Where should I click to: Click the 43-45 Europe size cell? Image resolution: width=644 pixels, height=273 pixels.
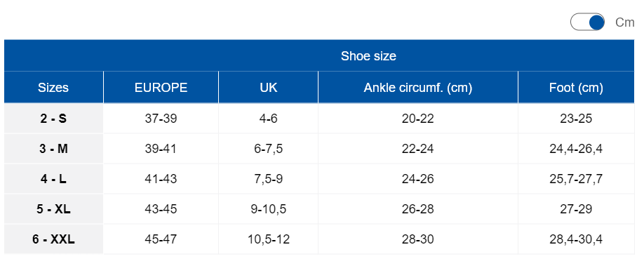point(161,209)
